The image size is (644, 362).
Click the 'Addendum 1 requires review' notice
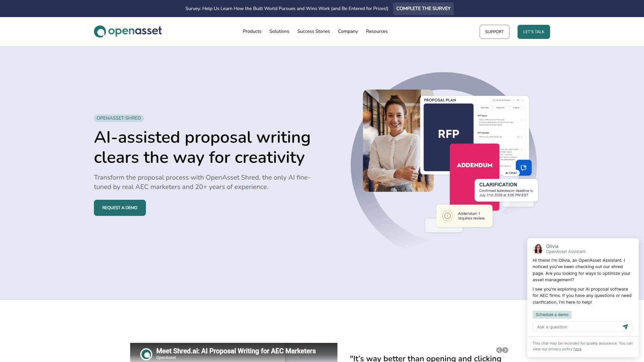464,216
